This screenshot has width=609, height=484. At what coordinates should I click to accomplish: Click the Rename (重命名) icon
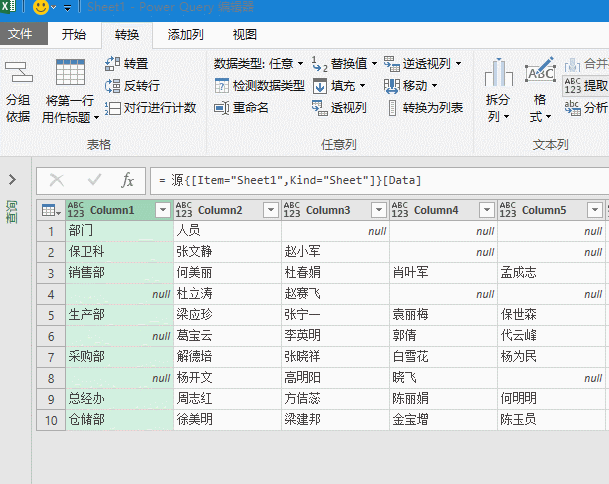(222, 108)
